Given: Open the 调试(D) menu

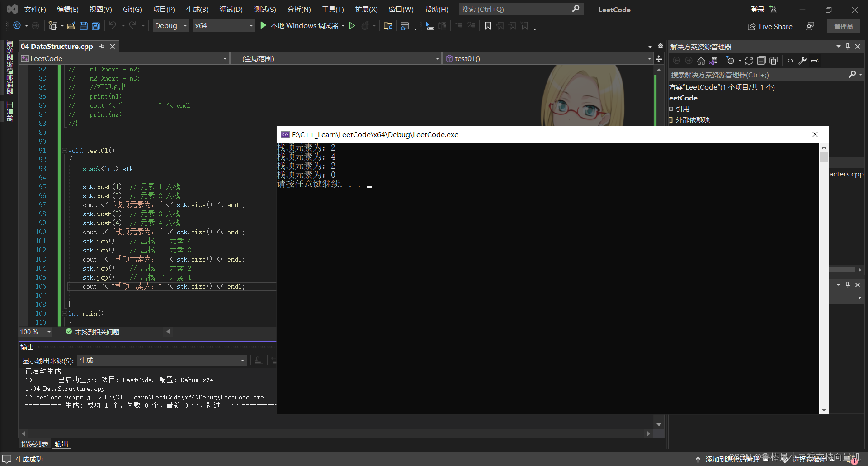Looking at the screenshot, I should (x=231, y=9).
